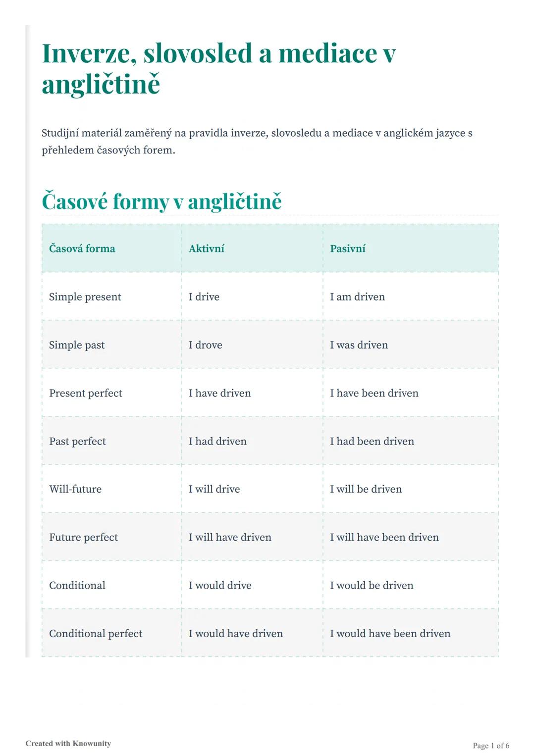Click the "I will be driven" cell
Viewport: 535px width, 756px height.
coord(366,489)
